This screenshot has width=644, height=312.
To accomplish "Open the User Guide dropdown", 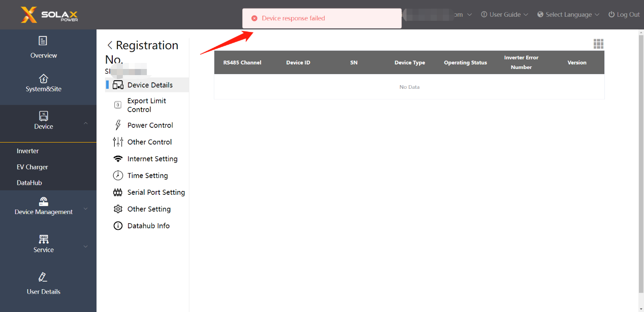I will (504, 15).
